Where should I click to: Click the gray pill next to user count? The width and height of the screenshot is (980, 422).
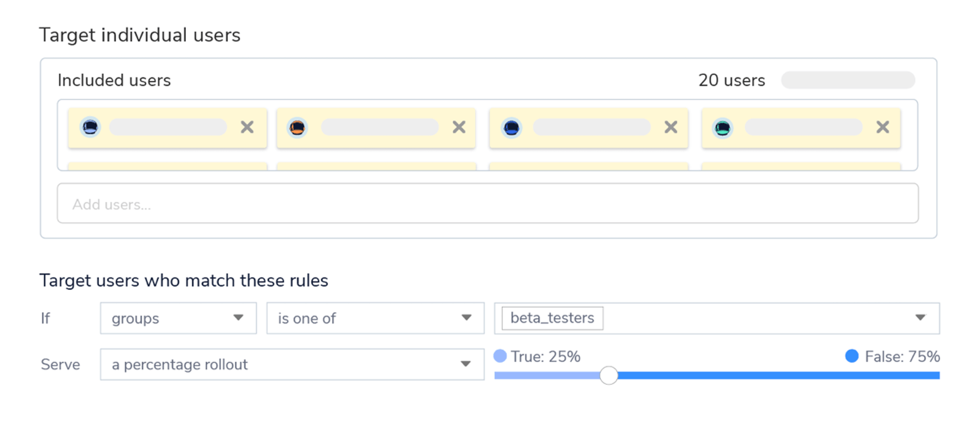pos(848,80)
